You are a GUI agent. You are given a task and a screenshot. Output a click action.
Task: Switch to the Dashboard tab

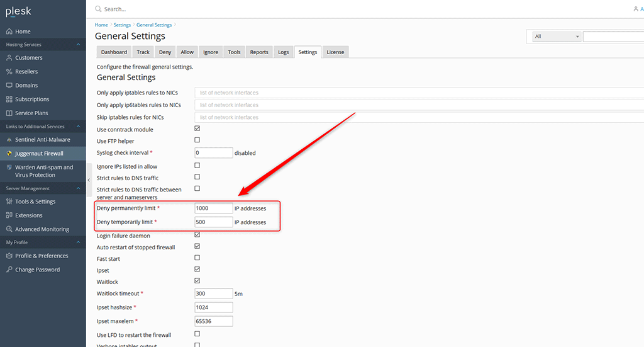click(x=114, y=52)
